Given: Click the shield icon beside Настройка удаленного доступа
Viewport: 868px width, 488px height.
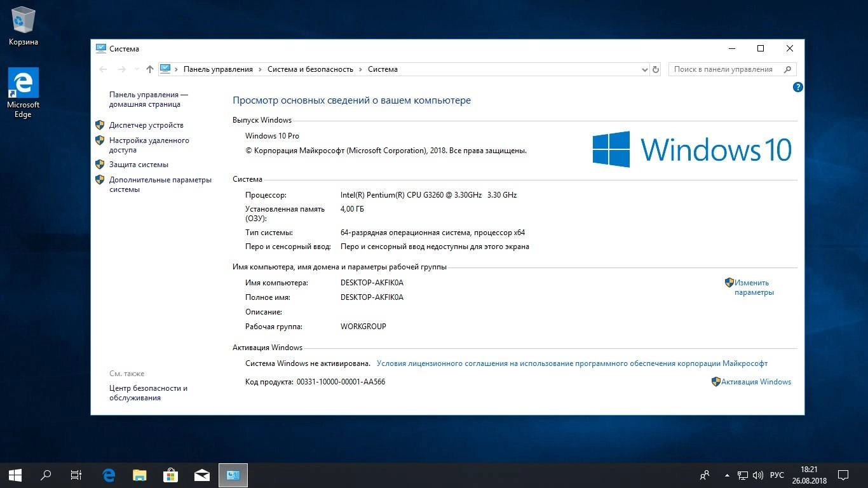Looking at the screenshot, I should [100, 140].
